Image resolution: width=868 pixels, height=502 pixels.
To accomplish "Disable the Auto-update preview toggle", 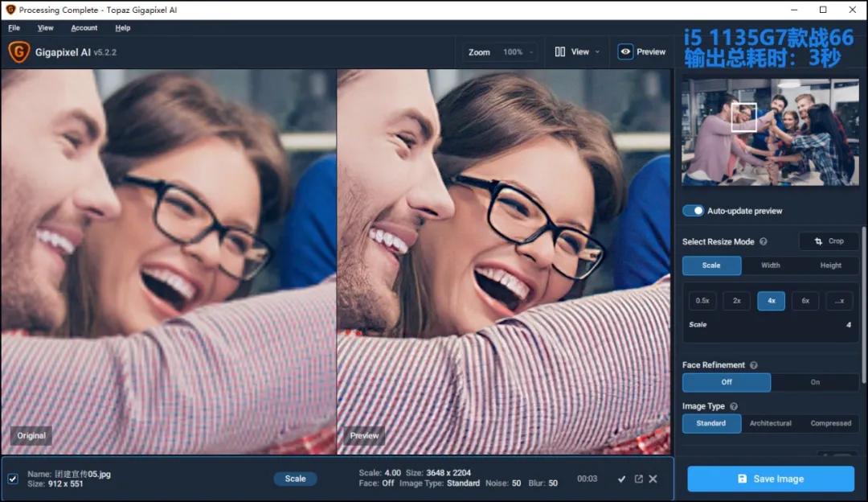I will point(693,210).
